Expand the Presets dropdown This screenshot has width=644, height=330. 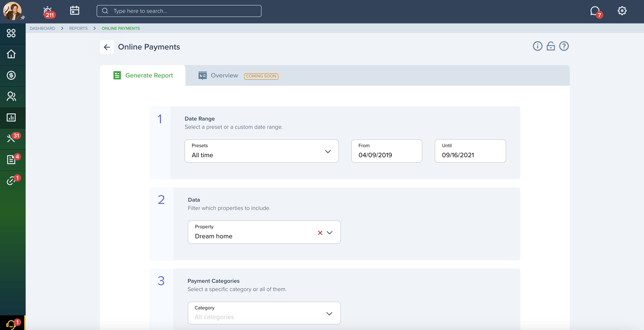[262, 151]
